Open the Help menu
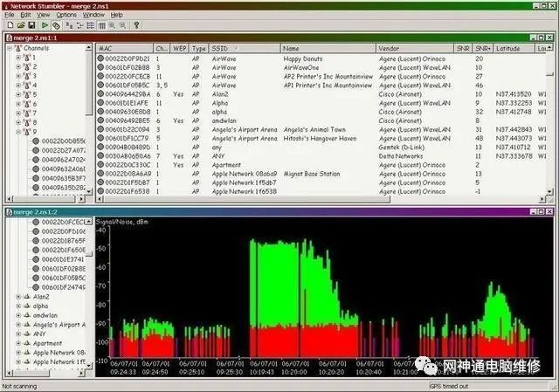The image size is (559, 392). 116,15
